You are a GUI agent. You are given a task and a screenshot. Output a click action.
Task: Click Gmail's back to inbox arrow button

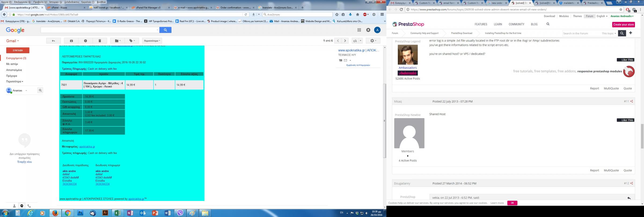pyautogui.click(x=53, y=41)
